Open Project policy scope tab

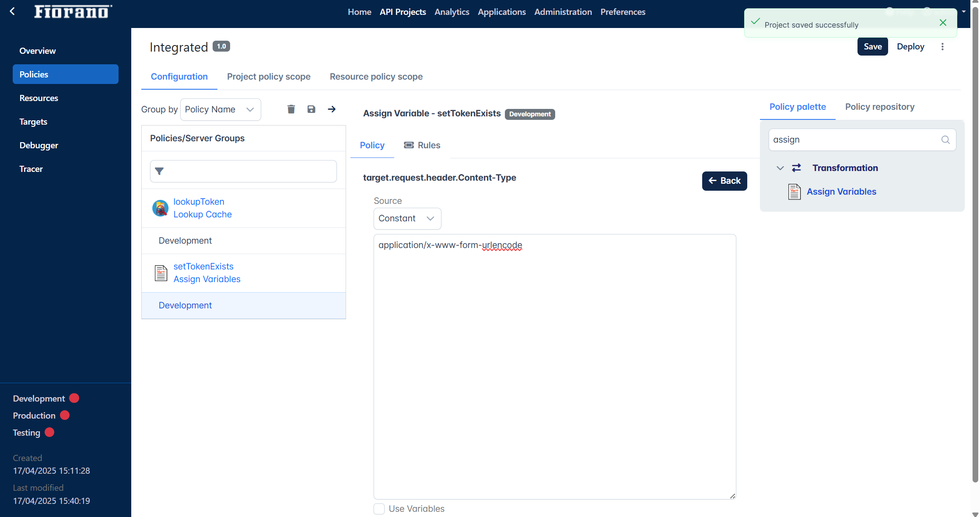point(269,77)
